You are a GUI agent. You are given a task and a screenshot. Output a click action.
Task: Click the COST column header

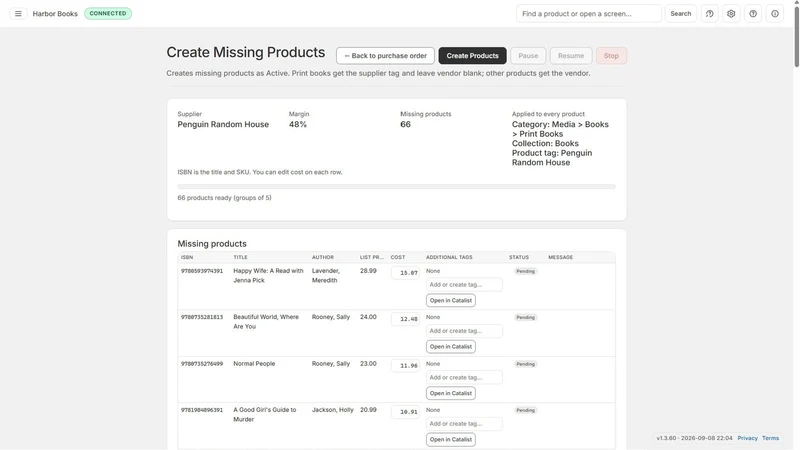coord(398,257)
